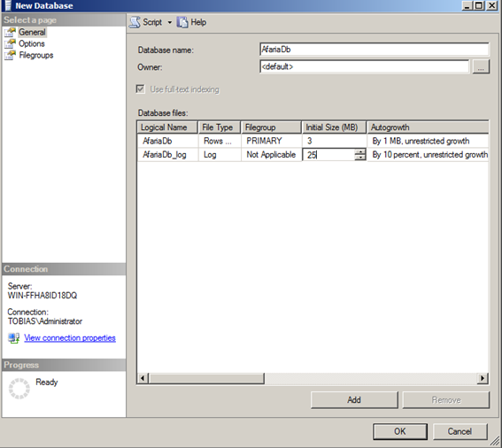
Task: Open the Filegroups page icon
Action: pyautogui.click(x=10, y=55)
